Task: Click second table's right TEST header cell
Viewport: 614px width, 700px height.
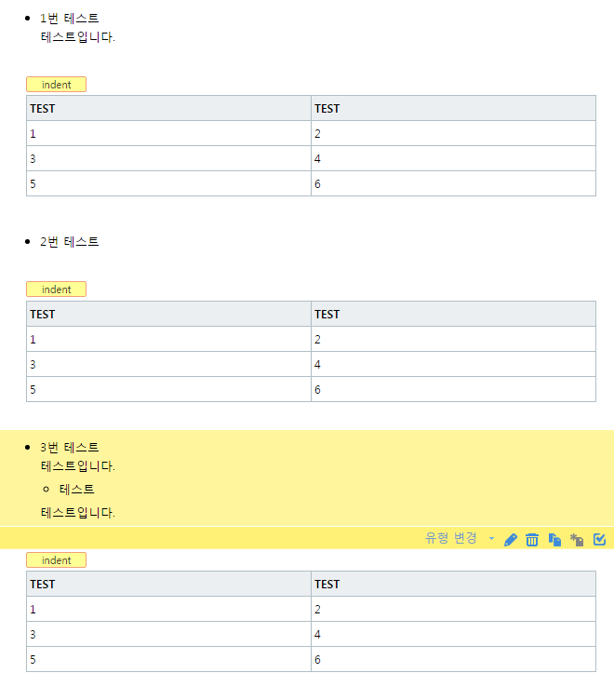Action: point(453,314)
